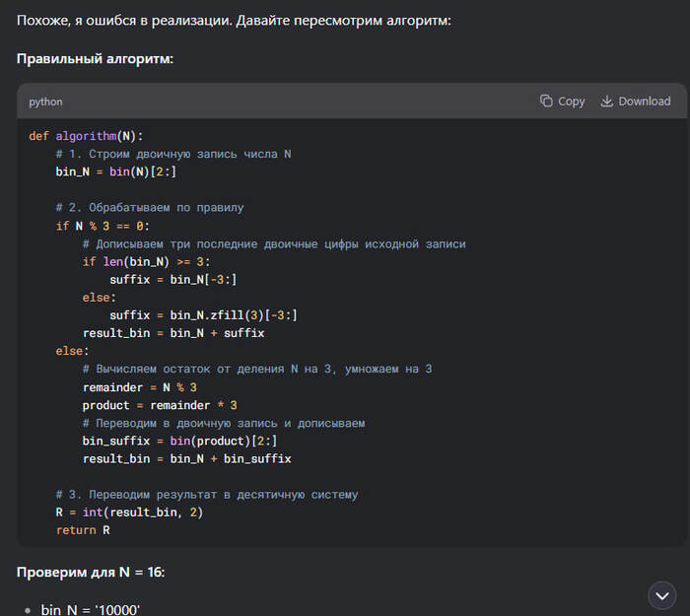This screenshot has height=616, width=690.
Task: Click the 'R = int(result_bin, 2)' line
Action: pyautogui.click(x=129, y=513)
